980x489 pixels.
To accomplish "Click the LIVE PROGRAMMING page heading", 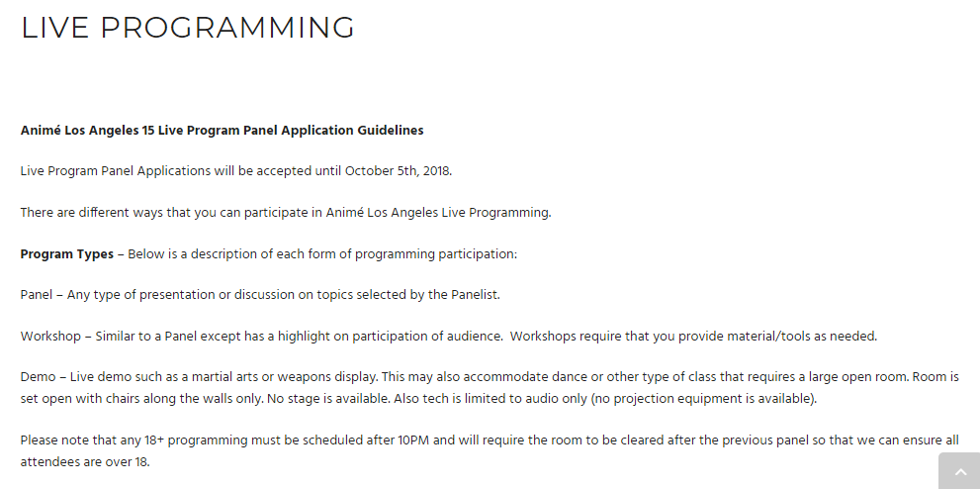I will click(x=188, y=28).
